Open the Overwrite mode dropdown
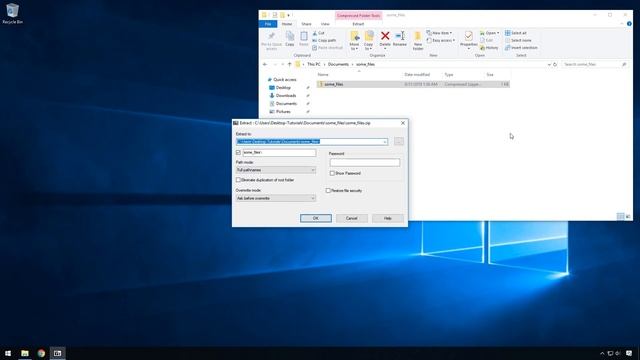 point(313,198)
